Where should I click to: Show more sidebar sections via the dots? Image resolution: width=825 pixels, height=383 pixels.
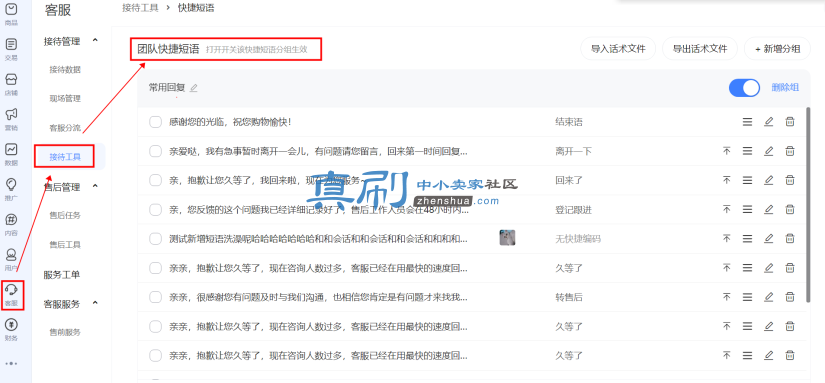tap(11, 363)
